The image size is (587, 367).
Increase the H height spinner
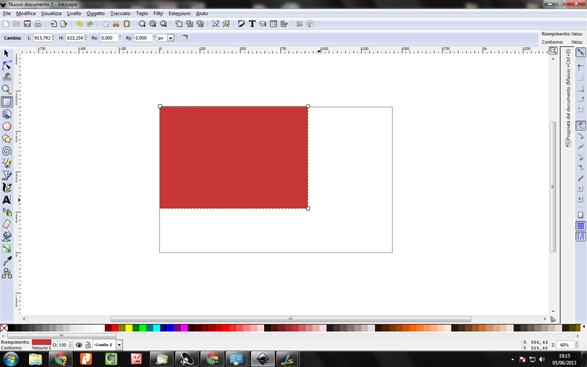click(x=86, y=36)
